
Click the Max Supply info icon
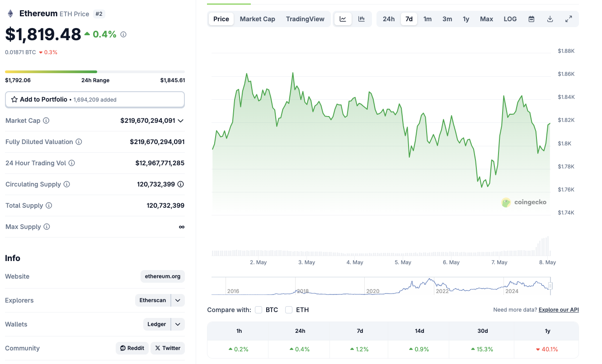pyautogui.click(x=47, y=227)
